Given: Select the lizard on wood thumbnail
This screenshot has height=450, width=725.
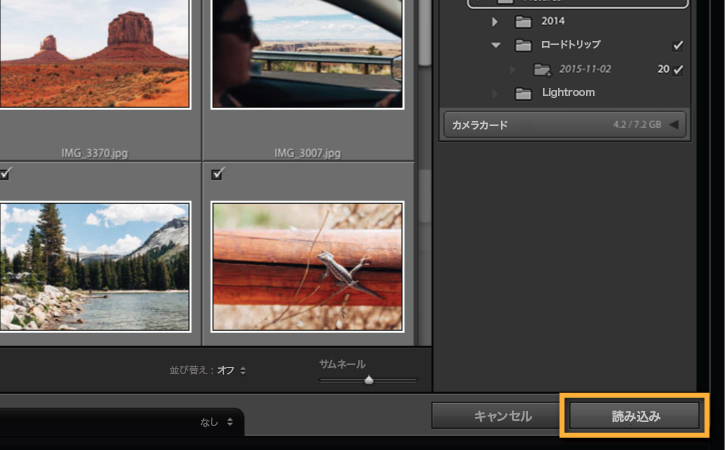Looking at the screenshot, I should click(x=307, y=267).
